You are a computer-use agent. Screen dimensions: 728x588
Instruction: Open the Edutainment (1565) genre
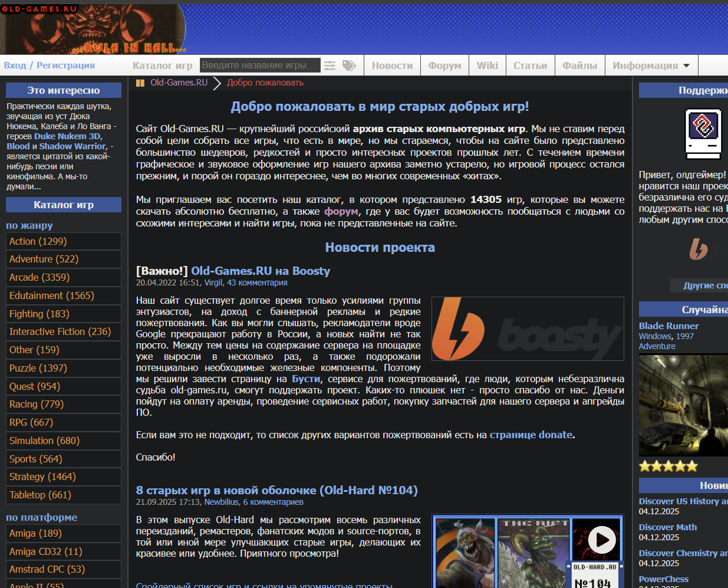(64, 295)
